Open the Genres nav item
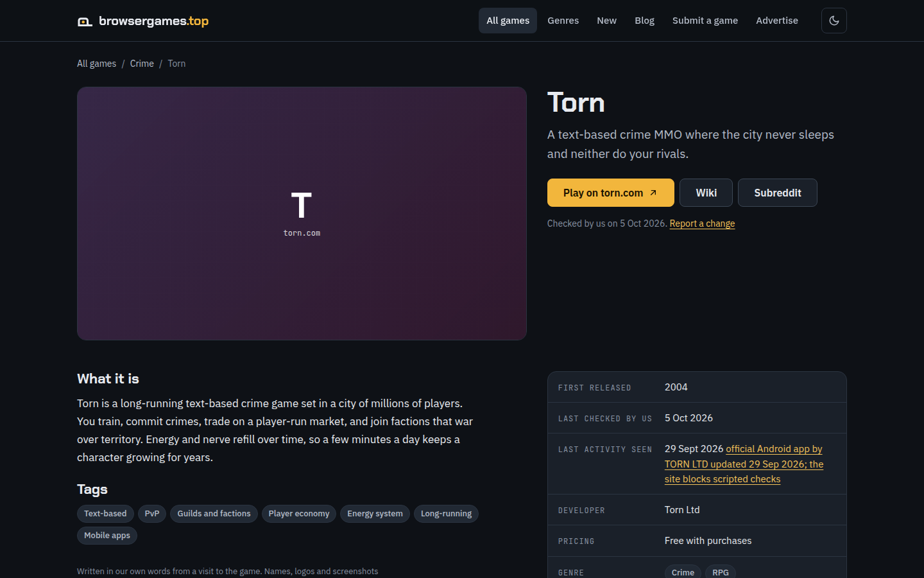 pos(563,21)
